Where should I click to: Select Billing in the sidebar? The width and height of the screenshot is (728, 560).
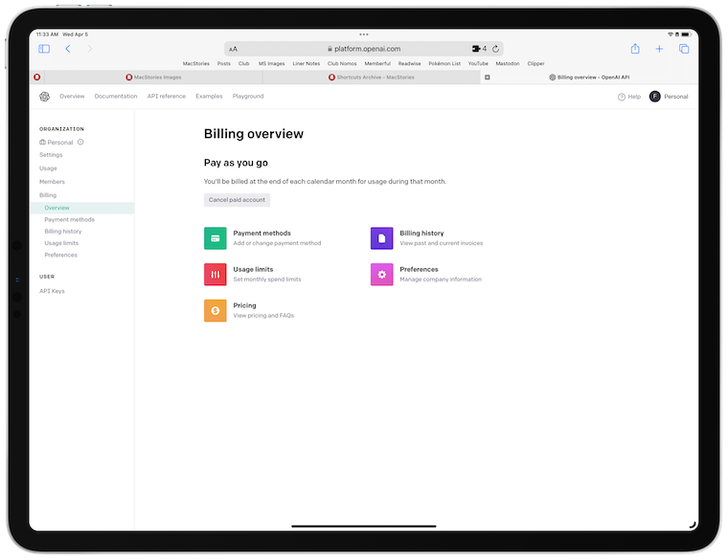pos(47,195)
